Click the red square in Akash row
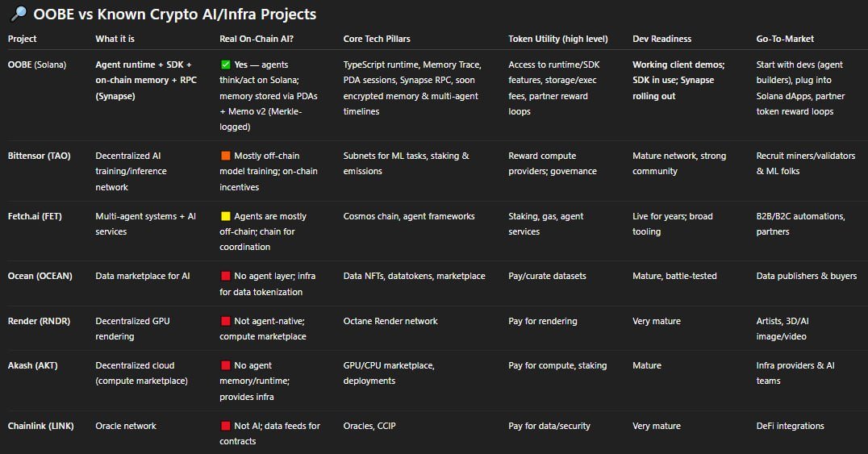This screenshot has height=454, width=868. coord(225,365)
